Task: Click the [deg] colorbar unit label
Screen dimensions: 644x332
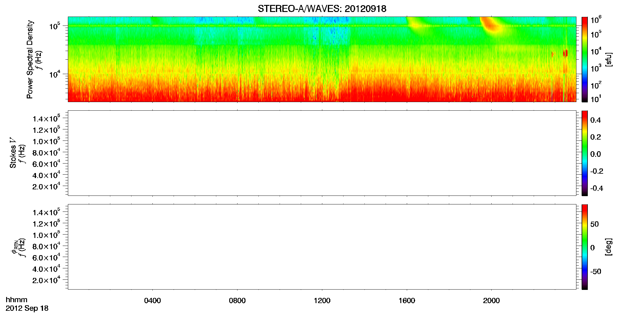Action: point(609,247)
